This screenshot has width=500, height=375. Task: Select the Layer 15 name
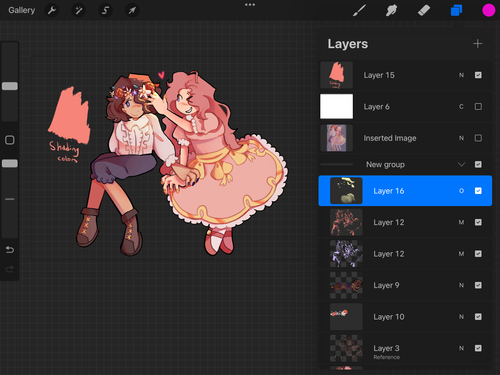[x=379, y=75]
